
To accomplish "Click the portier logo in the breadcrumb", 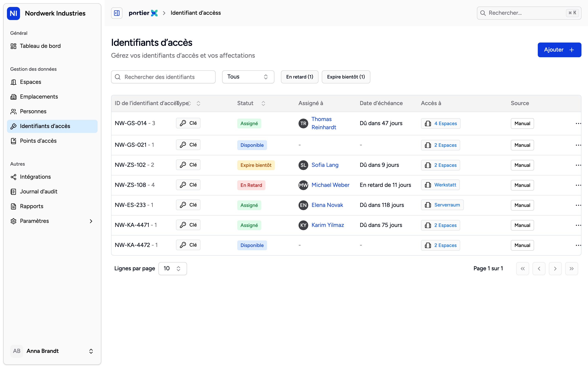I will [x=143, y=13].
